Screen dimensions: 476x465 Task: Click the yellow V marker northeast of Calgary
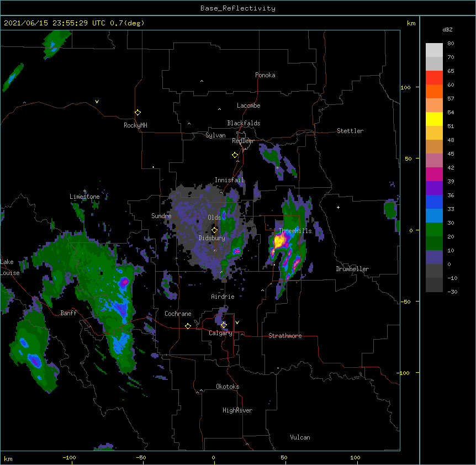click(237, 323)
